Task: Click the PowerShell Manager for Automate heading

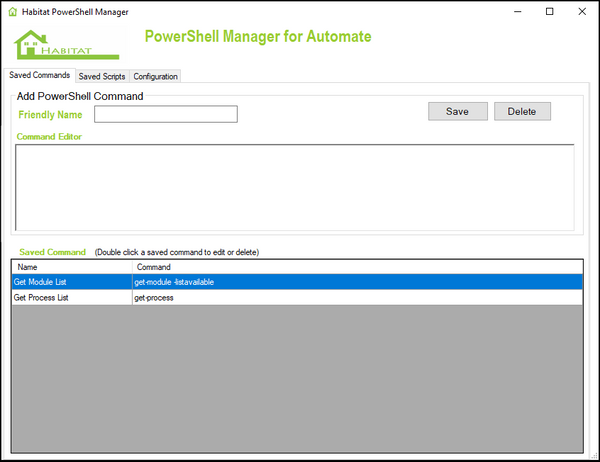Action: point(258,37)
